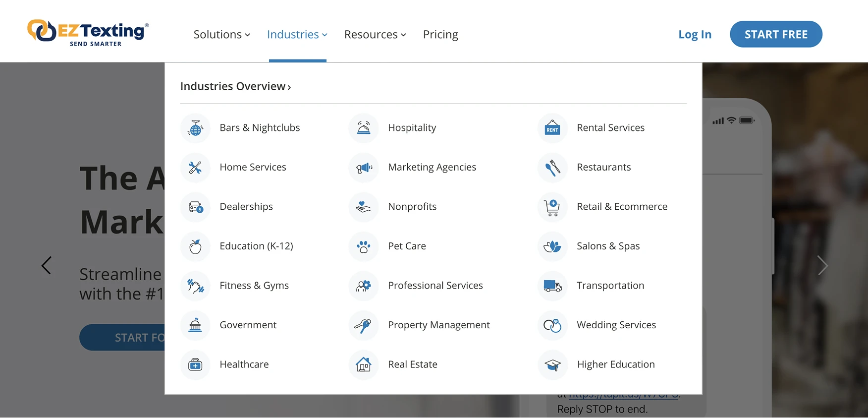Image resolution: width=868 pixels, height=418 pixels.
Task: Click the Log In link
Action: (x=695, y=34)
